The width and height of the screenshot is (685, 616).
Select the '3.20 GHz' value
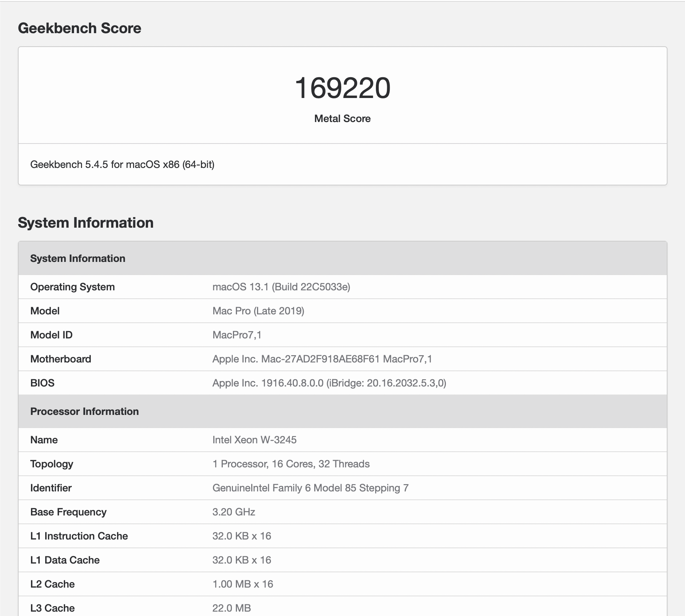(x=234, y=512)
